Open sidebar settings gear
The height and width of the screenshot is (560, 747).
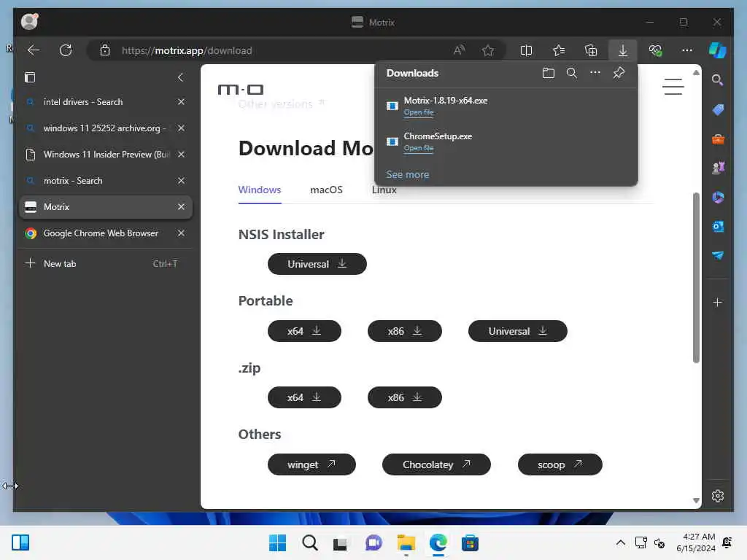pyautogui.click(x=718, y=496)
